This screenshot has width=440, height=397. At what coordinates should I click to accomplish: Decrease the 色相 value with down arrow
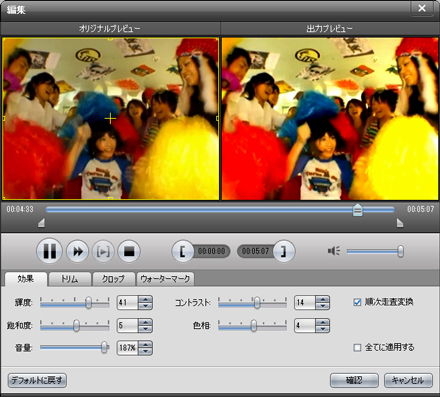pos(322,329)
